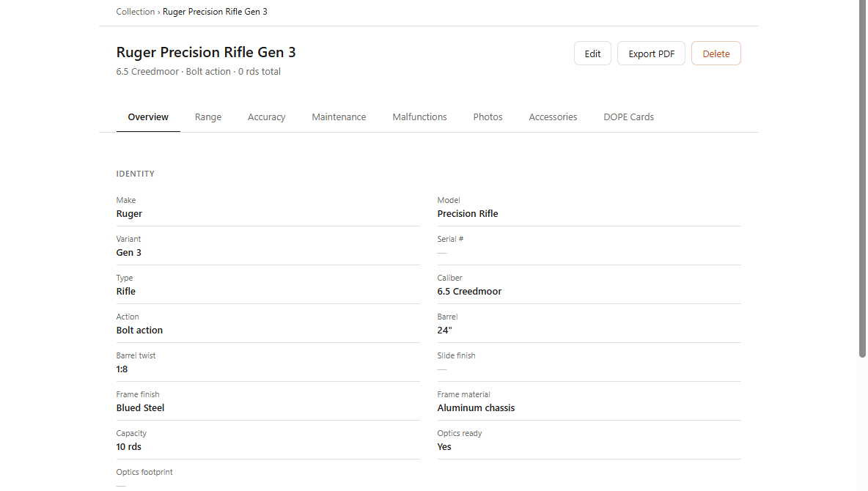The height and width of the screenshot is (491, 868).
Task: Click the Variant value 'Gen 3'
Action: [x=128, y=252]
